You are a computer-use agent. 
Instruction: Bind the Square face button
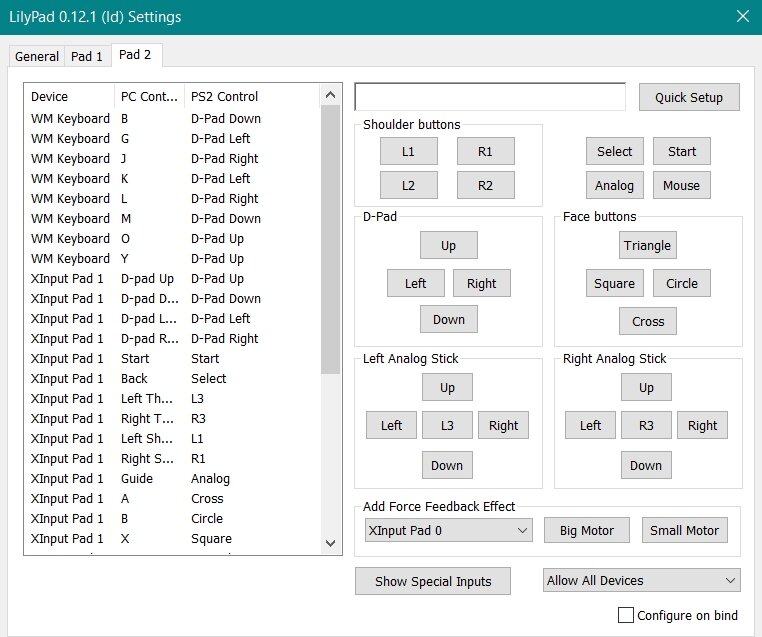coord(615,283)
